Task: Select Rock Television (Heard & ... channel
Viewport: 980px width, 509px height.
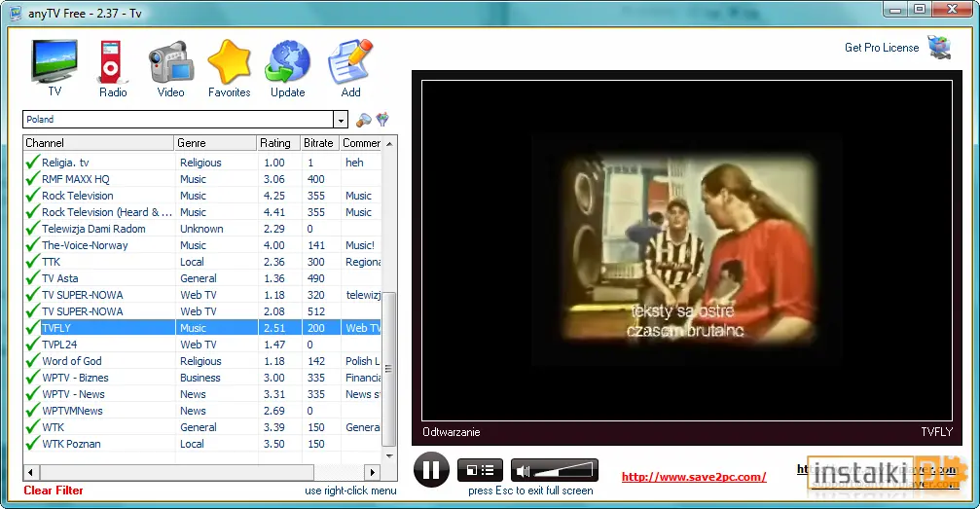Action: [202, 212]
